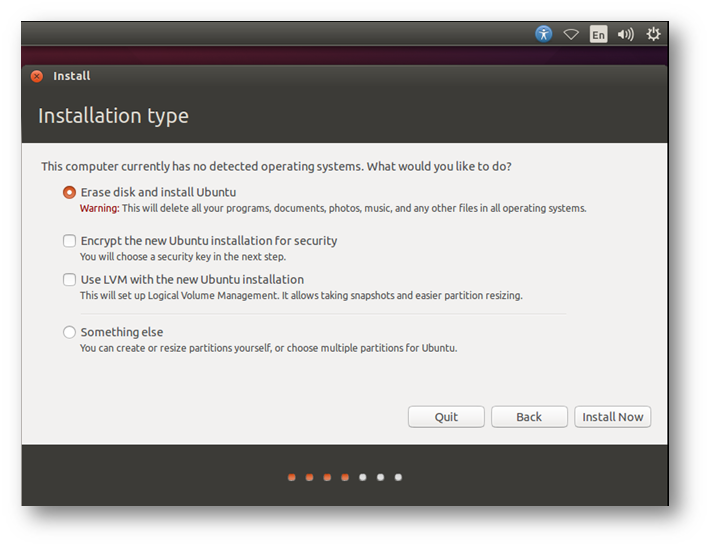Click 'You will choose a security key' text
This screenshot has height=548, width=711.
[183, 257]
